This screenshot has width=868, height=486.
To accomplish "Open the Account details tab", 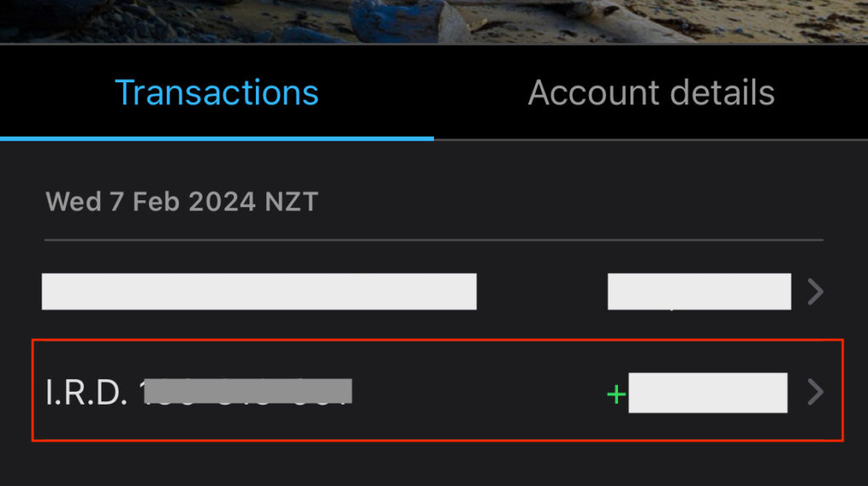I will pos(651,92).
